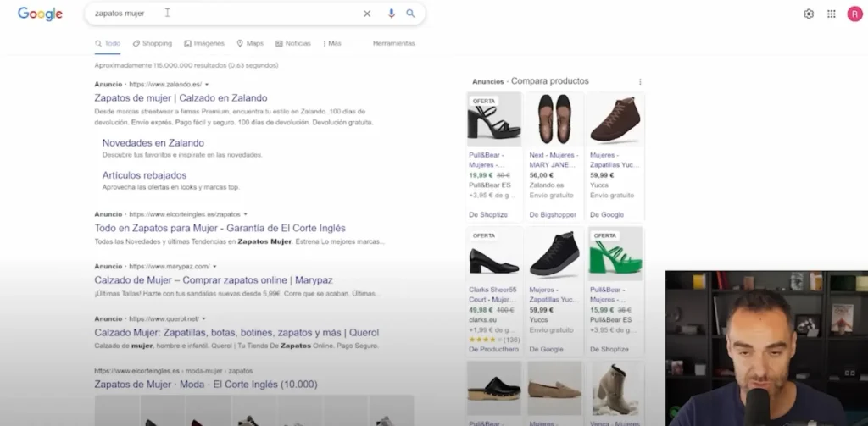Open Herramientas search tools
This screenshot has width=868, height=426.
point(393,43)
